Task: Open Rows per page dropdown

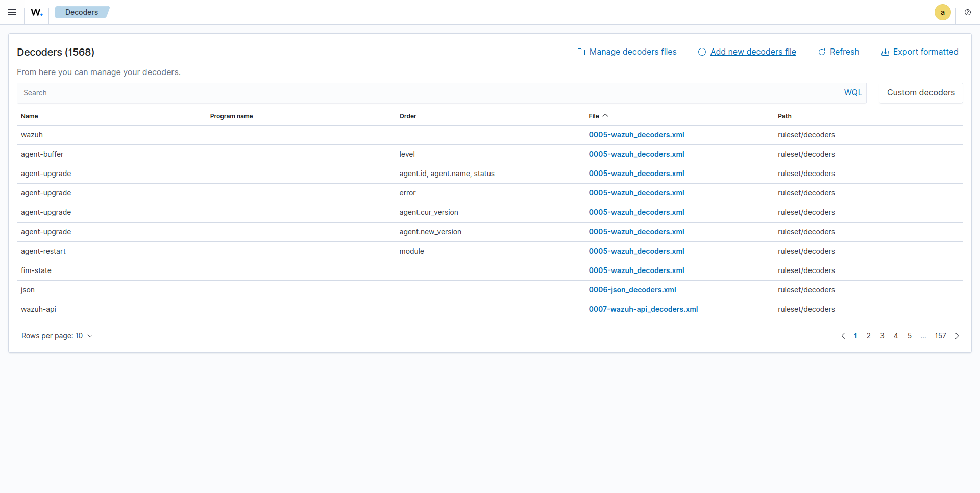Action: 57,336
